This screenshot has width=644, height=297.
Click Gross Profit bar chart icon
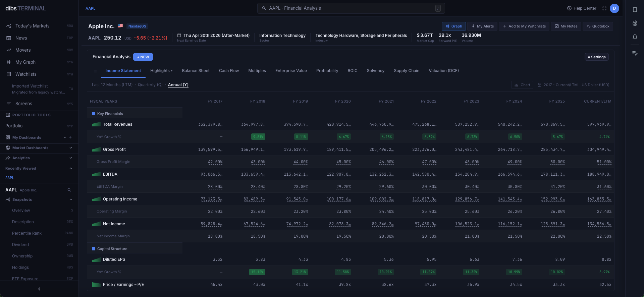(x=96, y=150)
